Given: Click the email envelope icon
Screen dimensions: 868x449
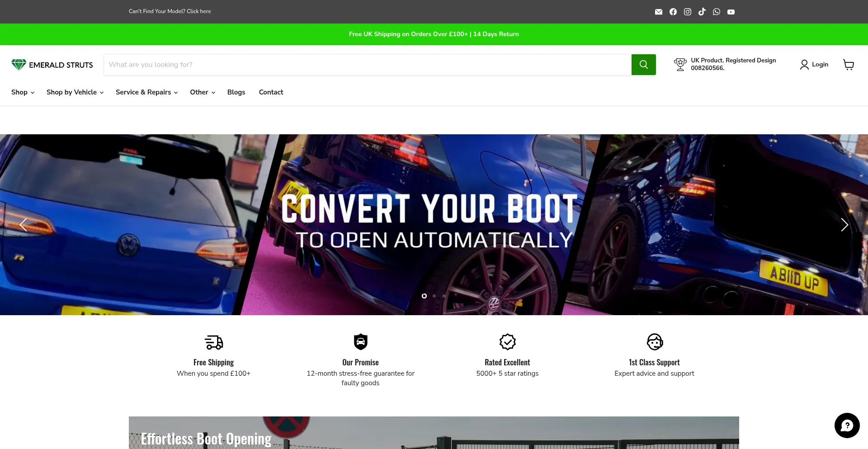Looking at the screenshot, I should [x=658, y=12].
